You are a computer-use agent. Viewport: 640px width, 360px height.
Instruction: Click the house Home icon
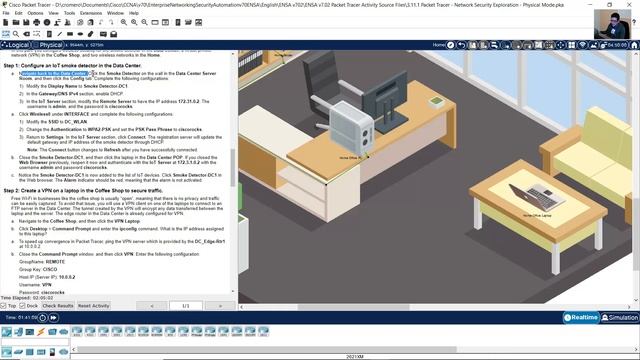(x=634, y=45)
